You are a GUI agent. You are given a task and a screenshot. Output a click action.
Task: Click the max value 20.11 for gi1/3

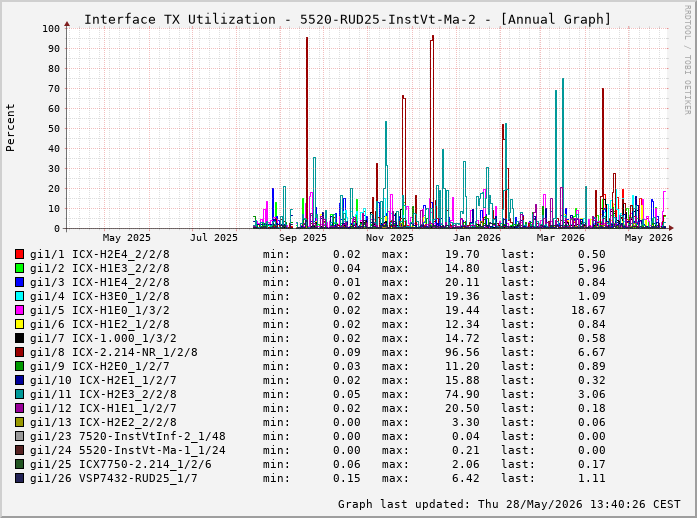462,282
